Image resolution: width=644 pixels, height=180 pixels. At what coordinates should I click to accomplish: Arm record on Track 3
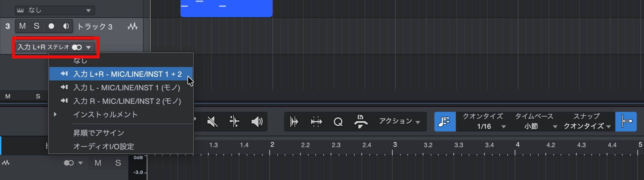[51, 26]
